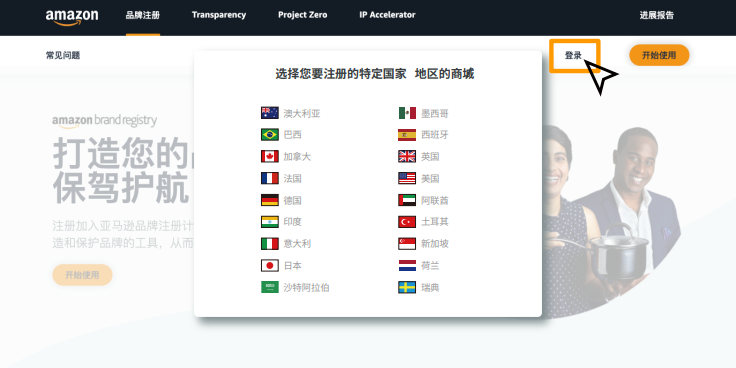The height and width of the screenshot is (368, 736).
Task: Open the 品牌注册 tab
Action: [143, 15]
